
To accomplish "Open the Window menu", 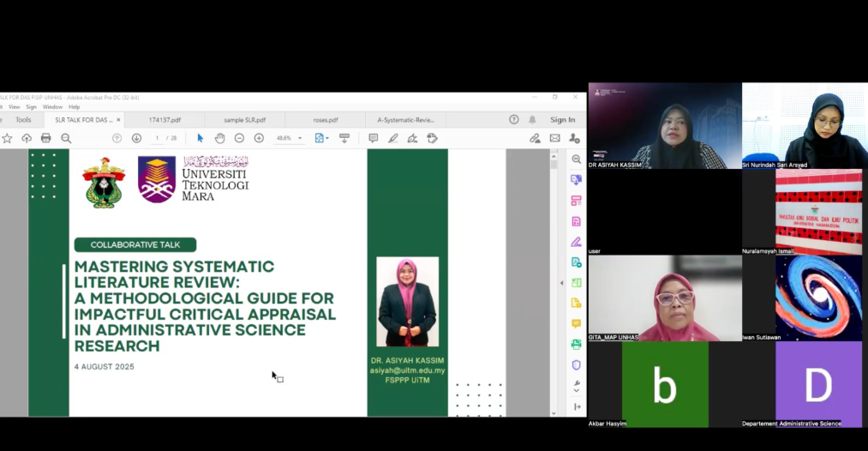I will pos(52,107).
